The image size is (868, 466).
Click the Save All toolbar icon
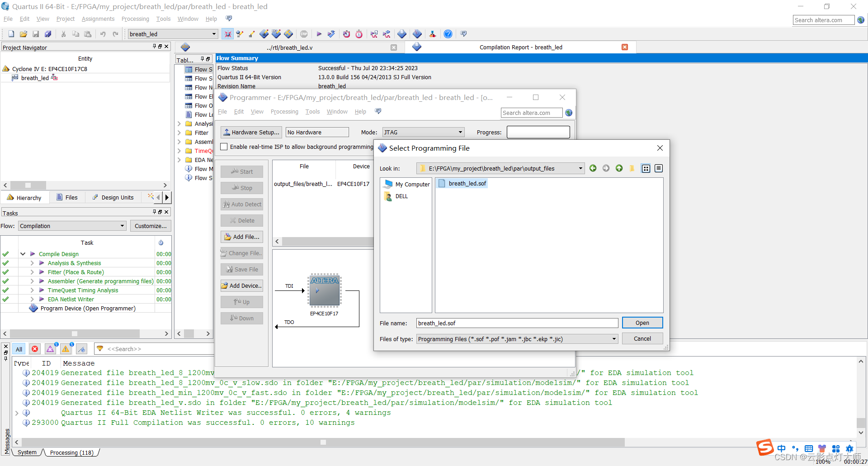(x=48, y=34)
